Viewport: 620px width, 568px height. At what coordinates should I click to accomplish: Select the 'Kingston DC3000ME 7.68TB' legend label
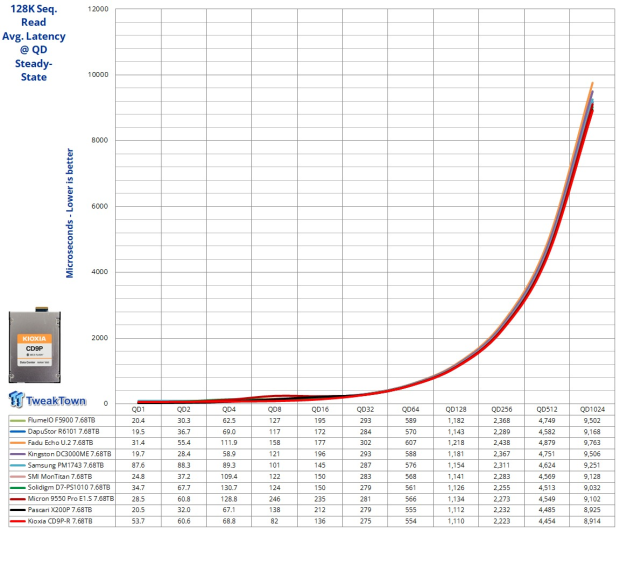[x=69, y=454]
